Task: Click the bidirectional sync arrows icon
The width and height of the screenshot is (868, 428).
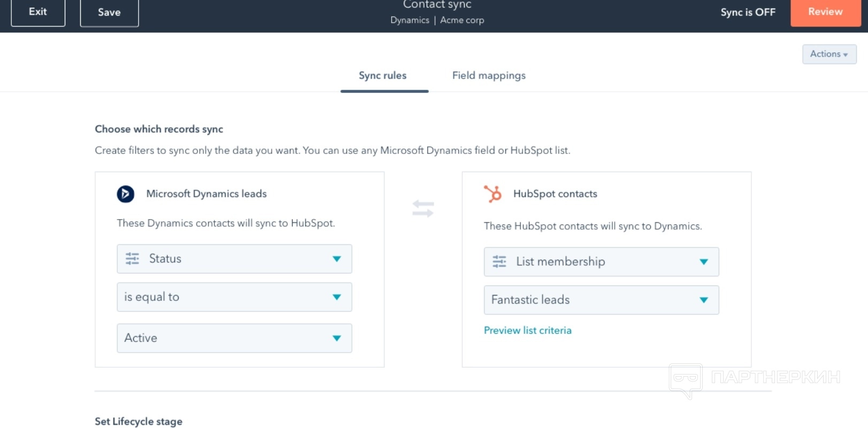Action: (x=423, y=208)
